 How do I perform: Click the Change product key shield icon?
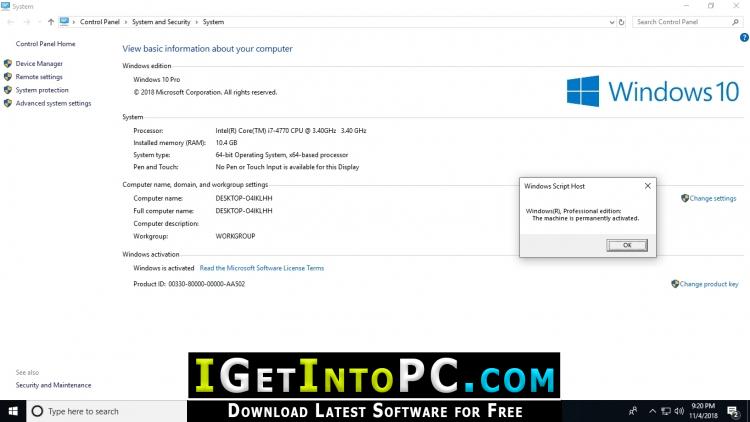675,284
